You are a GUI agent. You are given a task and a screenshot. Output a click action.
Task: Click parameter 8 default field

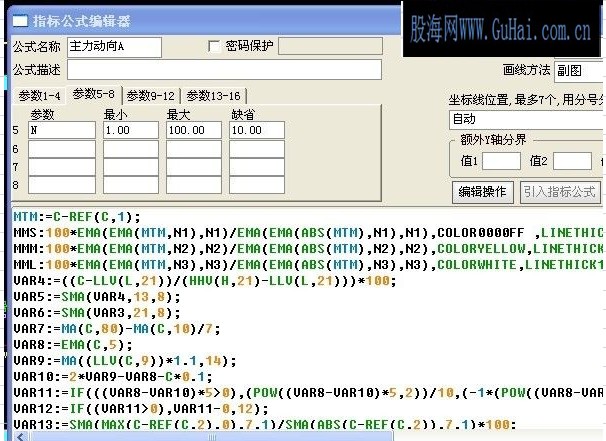[x=257, y=185]
